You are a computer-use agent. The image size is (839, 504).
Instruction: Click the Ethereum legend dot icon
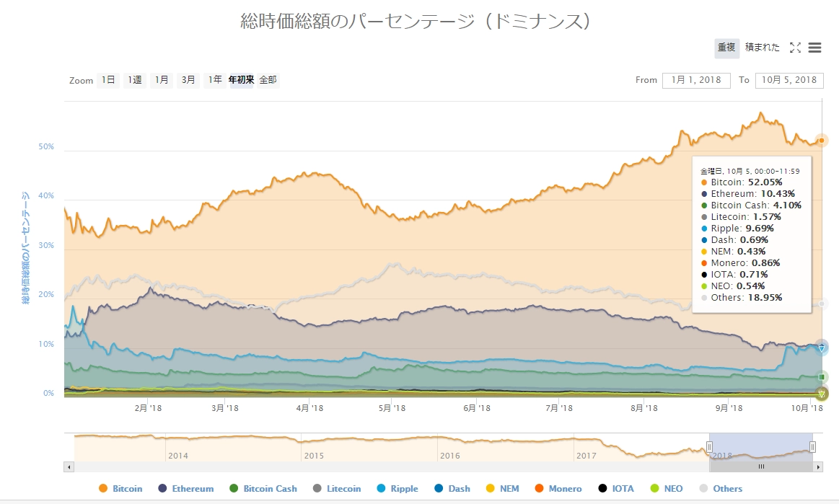162,489
